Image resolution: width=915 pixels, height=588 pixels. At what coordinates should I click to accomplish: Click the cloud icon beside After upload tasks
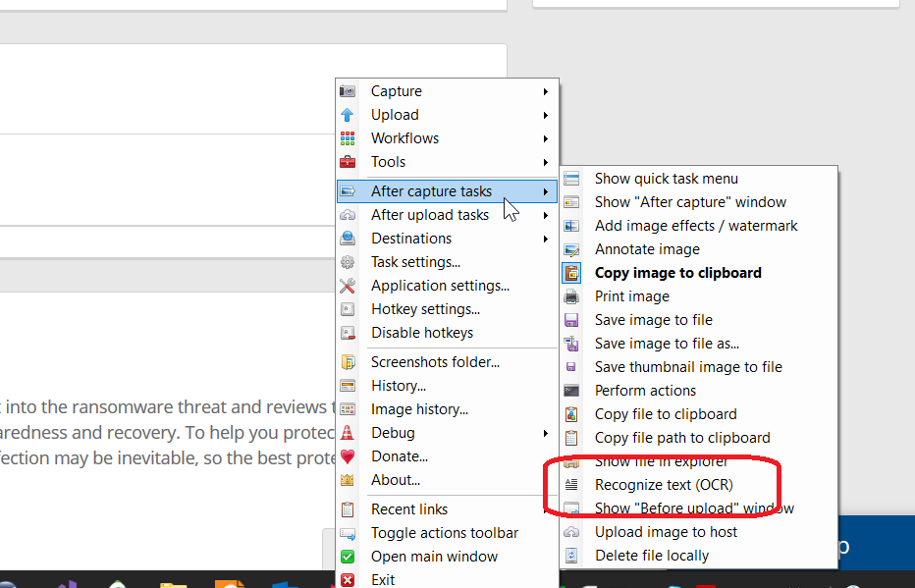pos(348,215)
